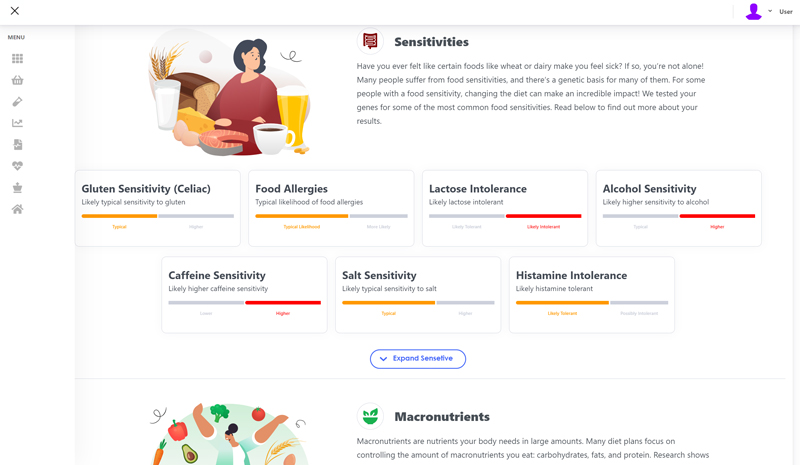
Task: Open the crown icon in sidebar
Action: click(17, 187)
